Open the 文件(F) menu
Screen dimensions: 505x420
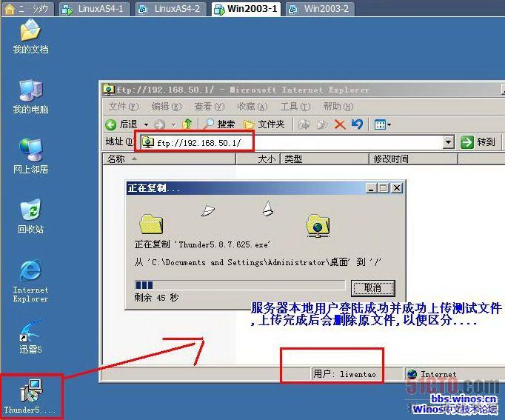[124, 106]
